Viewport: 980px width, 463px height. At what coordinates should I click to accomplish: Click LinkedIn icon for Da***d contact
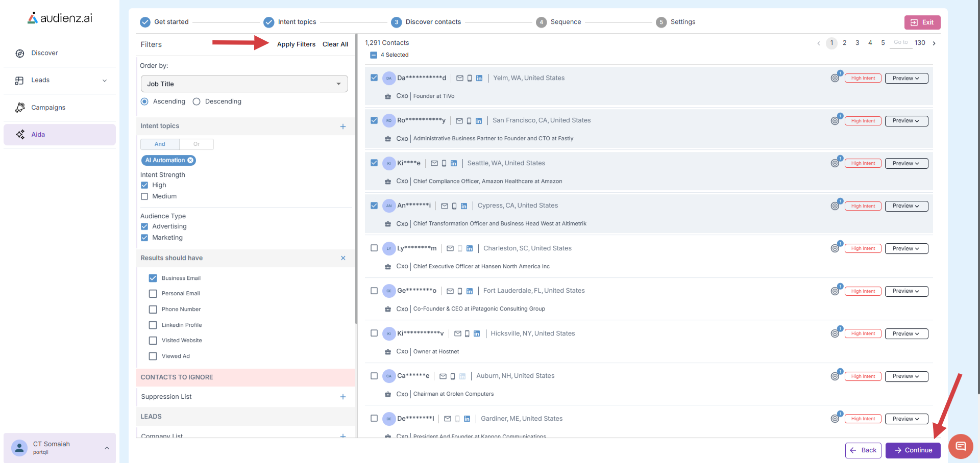click(479, 78)
